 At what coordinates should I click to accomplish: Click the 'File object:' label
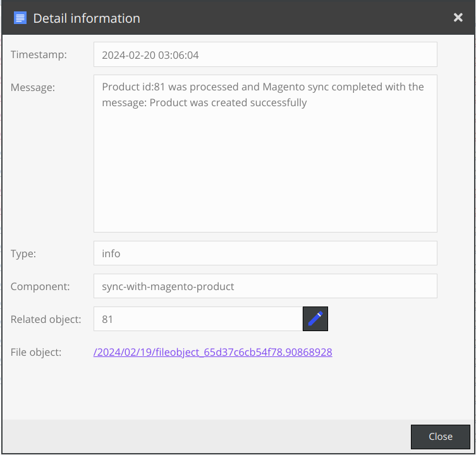point(36,352)
